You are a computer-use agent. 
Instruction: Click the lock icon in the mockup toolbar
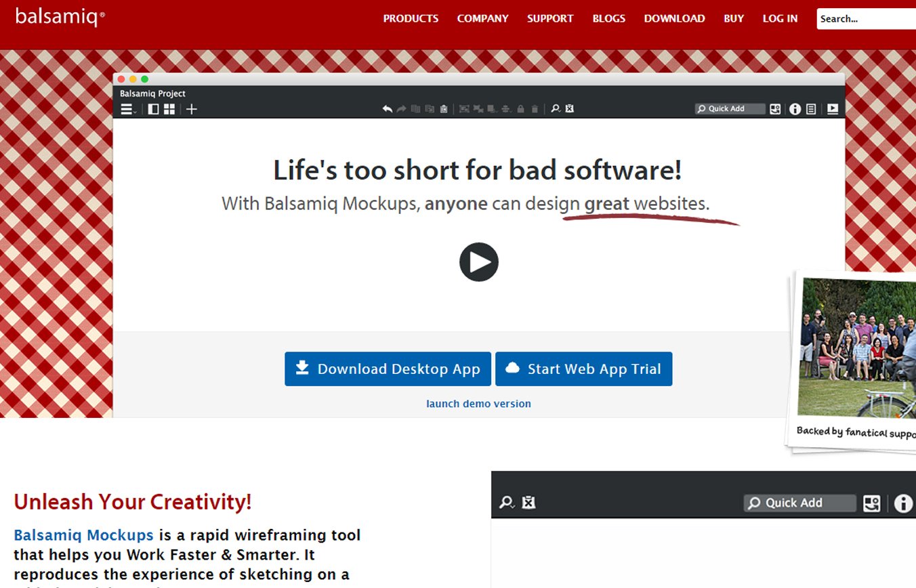(x=520, y=109)
